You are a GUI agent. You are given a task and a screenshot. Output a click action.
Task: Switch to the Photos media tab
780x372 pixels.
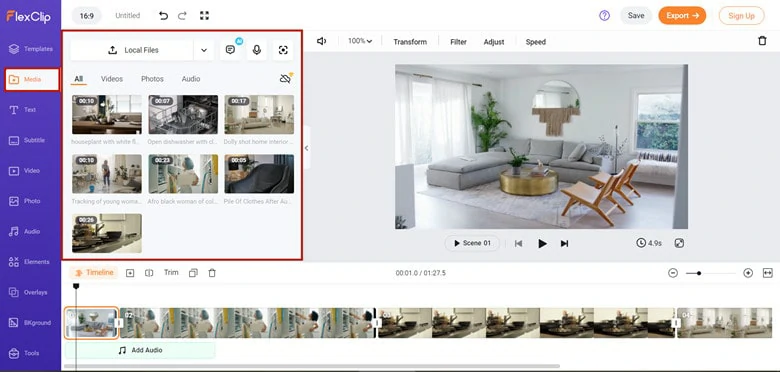pyautogui.click(x=152, y=79)
